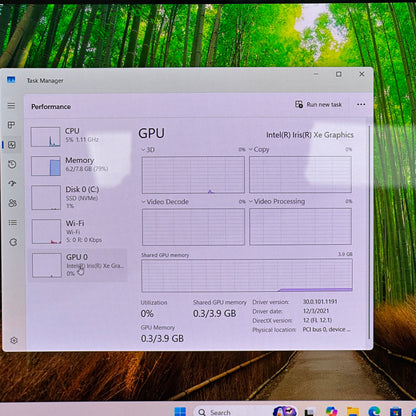Close the Task Manager window
416x416 pixels.
click(362, 74)
